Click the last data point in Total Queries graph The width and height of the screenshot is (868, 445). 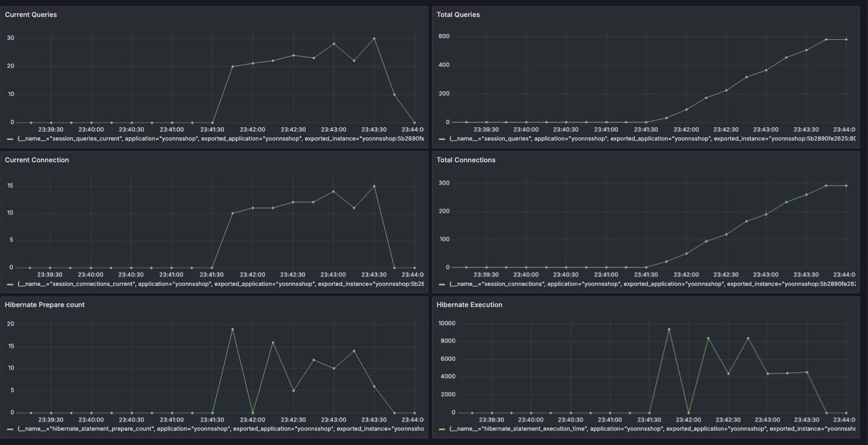pyautogui.click(x=846, y=40)
